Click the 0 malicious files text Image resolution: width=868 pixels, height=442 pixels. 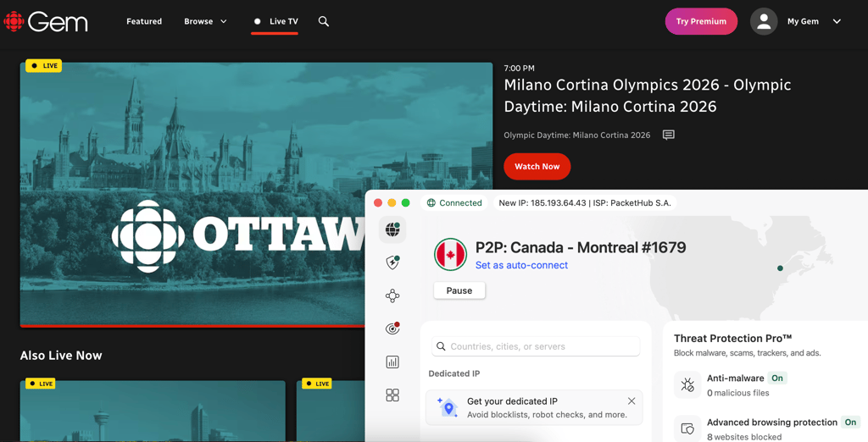click(x=738, y=394)
